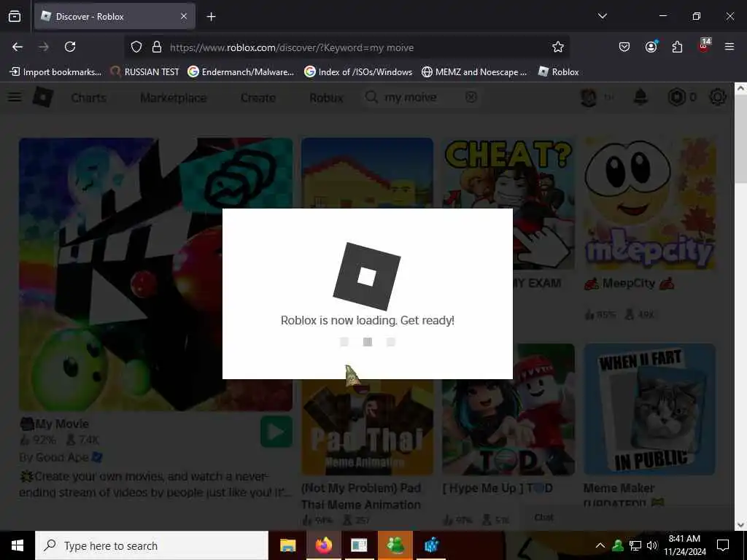Open the Roblox bookmark

pyautogui.click(x=558, y=72)
